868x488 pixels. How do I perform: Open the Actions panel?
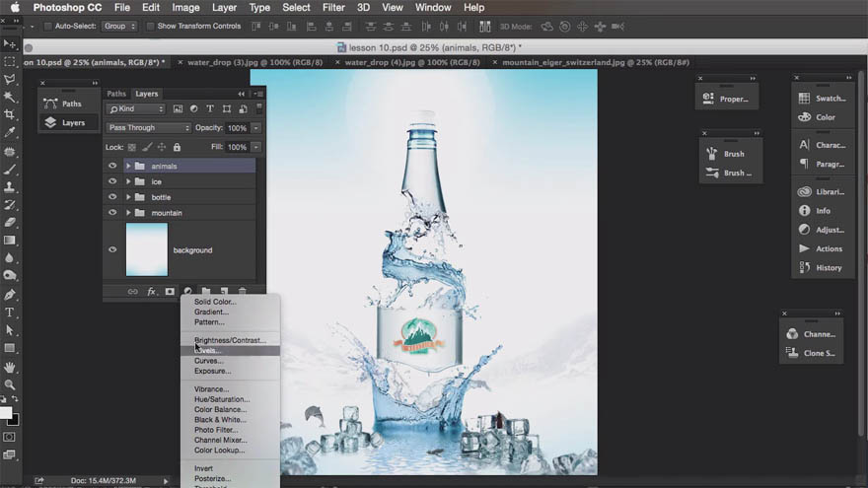[823, 249]
